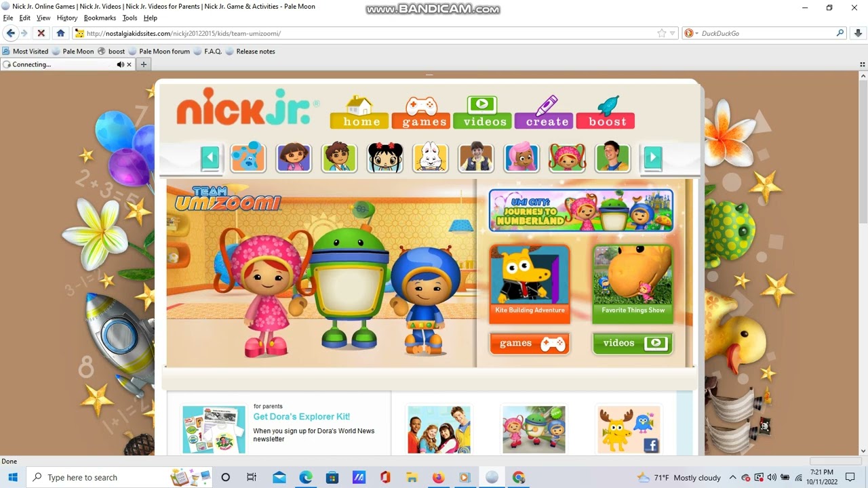The image size is (868, 488).
Task: Open Kite Building Adventure game thumbnail
Action: click(x=530, y=284)
